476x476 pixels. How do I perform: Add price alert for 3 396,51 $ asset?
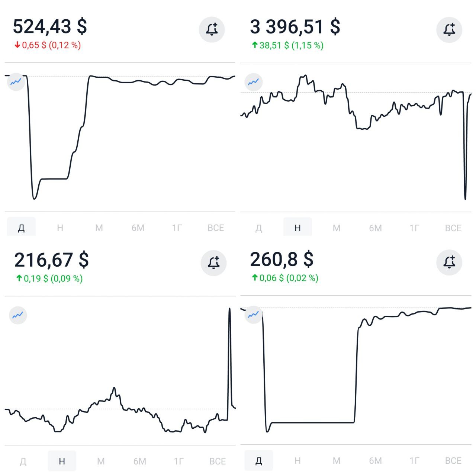[x=449, y=29]
